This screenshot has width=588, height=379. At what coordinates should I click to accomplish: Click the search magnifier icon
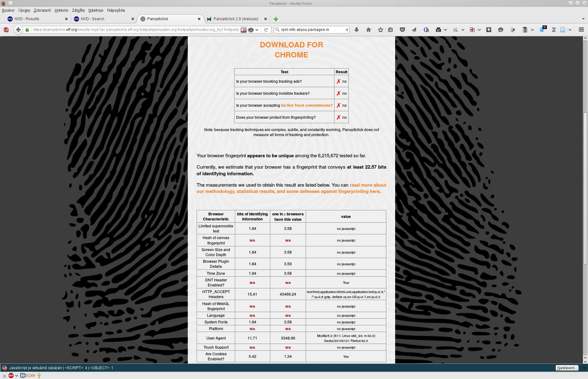click(277, 30)
